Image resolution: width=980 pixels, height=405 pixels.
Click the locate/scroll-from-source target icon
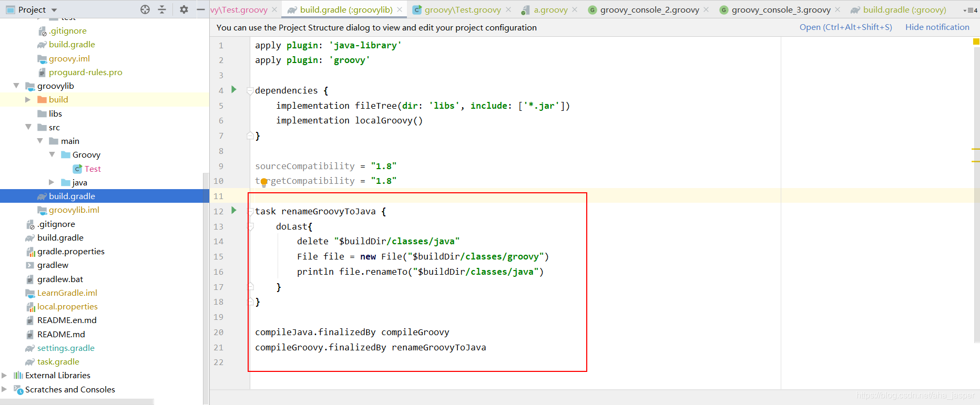tap(145, 9)
